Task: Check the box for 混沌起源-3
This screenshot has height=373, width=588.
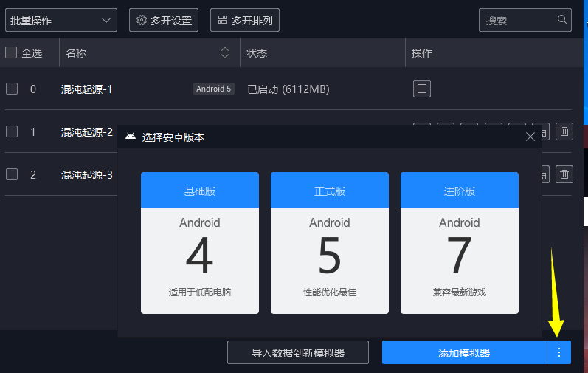Action: click(12, 174)
